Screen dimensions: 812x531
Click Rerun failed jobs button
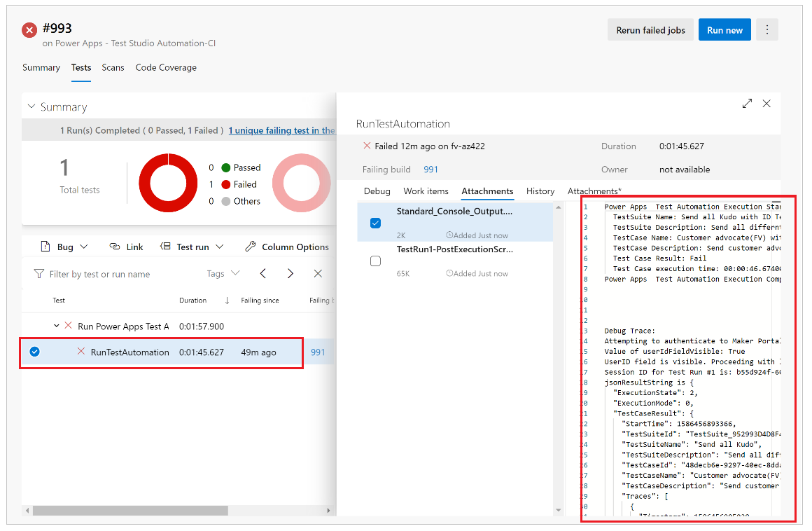point(650,30)
